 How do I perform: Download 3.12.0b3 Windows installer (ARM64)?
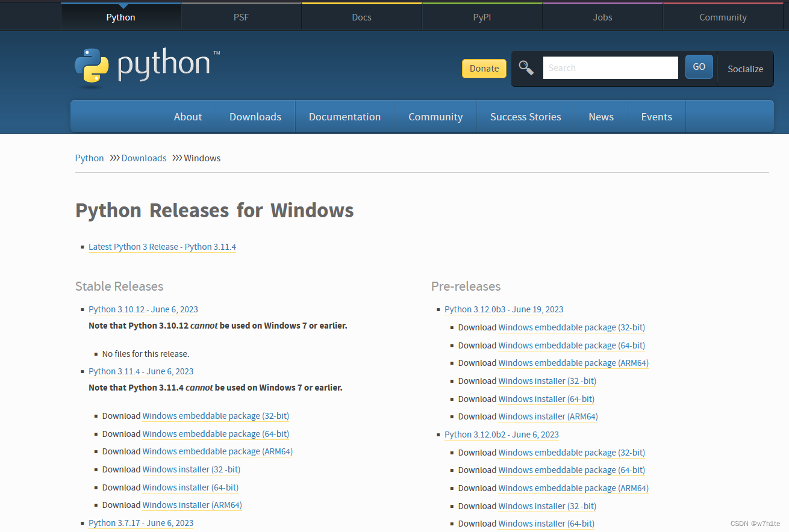[548, 416]
